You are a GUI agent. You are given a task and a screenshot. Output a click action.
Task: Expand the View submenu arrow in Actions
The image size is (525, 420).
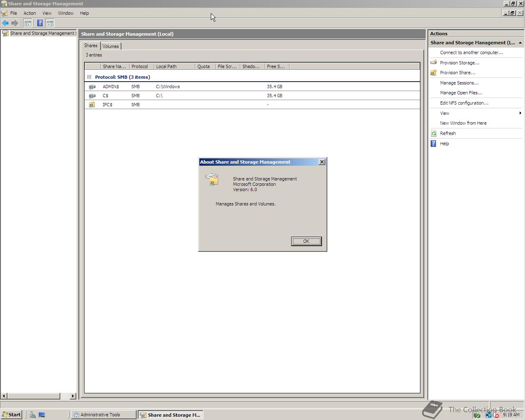(520, 113)
